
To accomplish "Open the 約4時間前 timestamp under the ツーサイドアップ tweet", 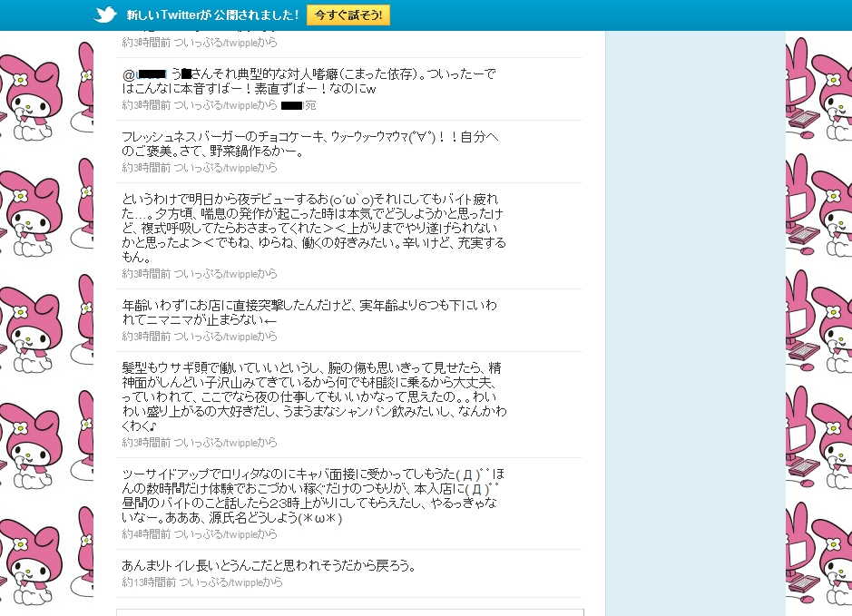I will 146,534.
